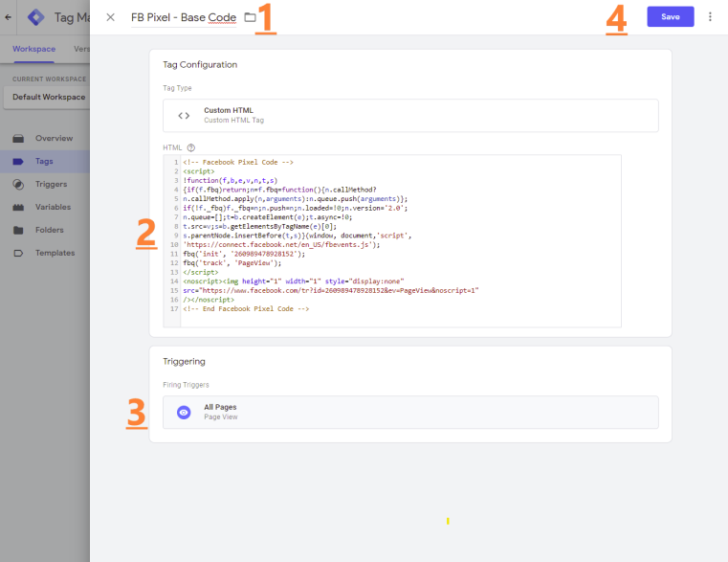Click inside the HTML code editor
This screenshot has height=562, width=728.
[x=392, y=241]
